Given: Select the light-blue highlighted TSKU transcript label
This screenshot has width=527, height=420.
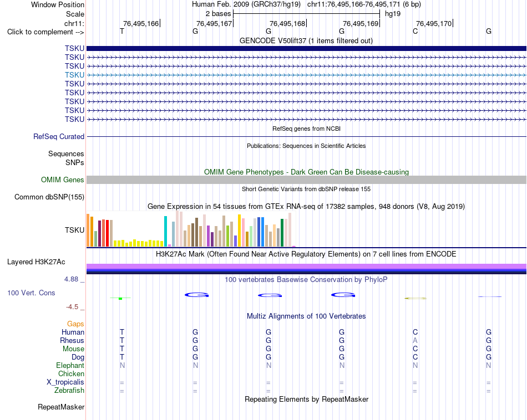Looking at the screenshot, I should [74, 75].
